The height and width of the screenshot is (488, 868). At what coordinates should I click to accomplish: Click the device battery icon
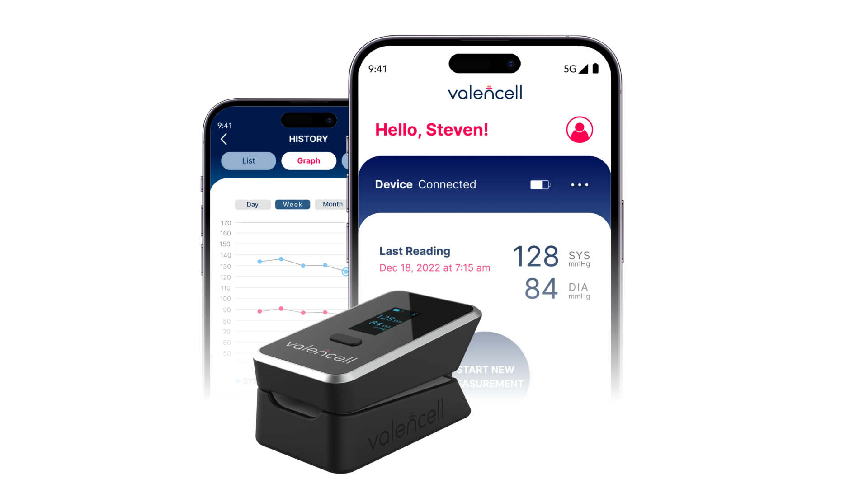[540, 184]
